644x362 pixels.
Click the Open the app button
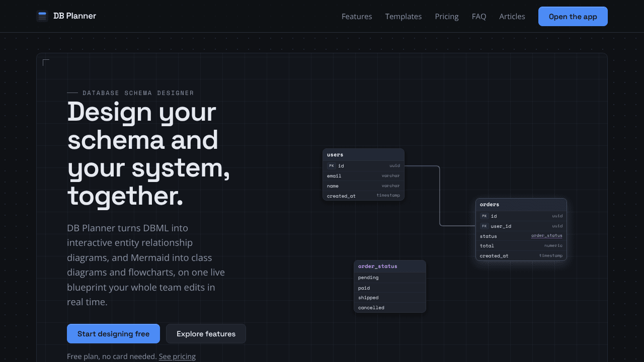573,17
